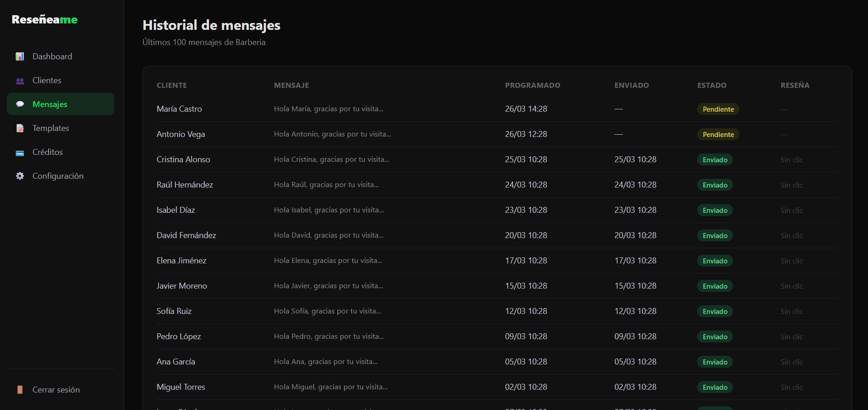Viewport: 868px width, 410px height.
Task: Click the Configuración gear icon
Action: pyautogui.click(x=20, y=176)
